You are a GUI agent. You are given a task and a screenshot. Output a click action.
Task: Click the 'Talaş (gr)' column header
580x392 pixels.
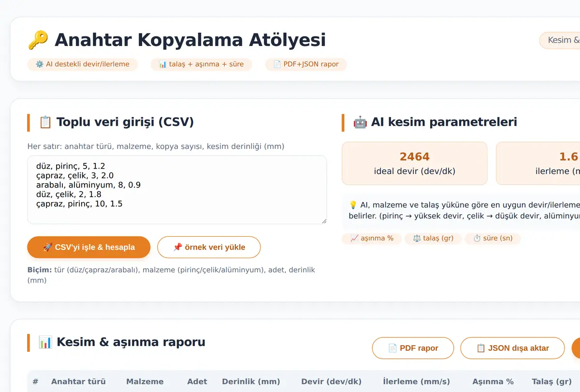click(x=552, y=381)
